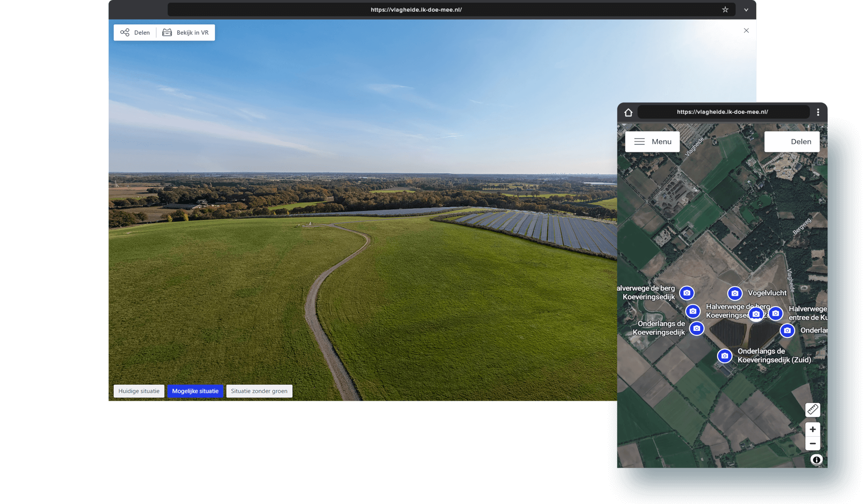The image size is (864, 504).
Task: Click the desktop browser address bar
Action: coord(415,10)
